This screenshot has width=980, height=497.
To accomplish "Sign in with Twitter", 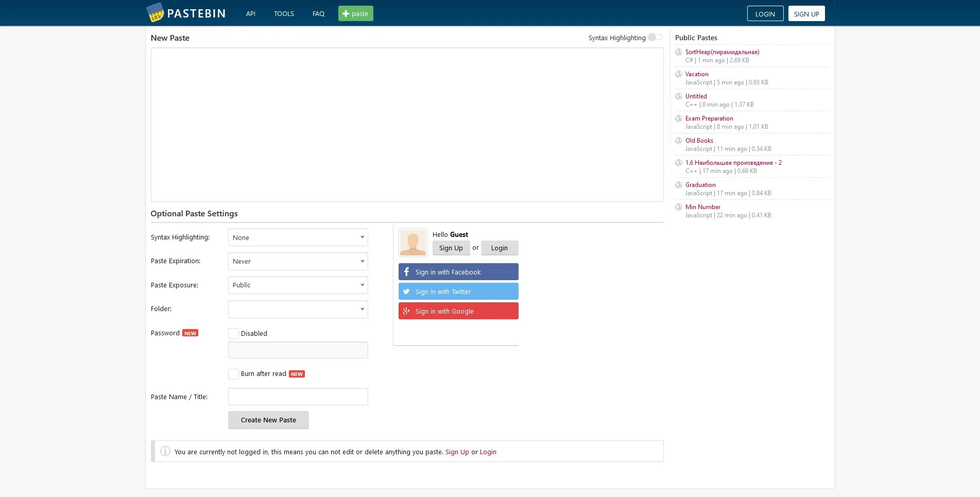I will [x=458, y=292].
